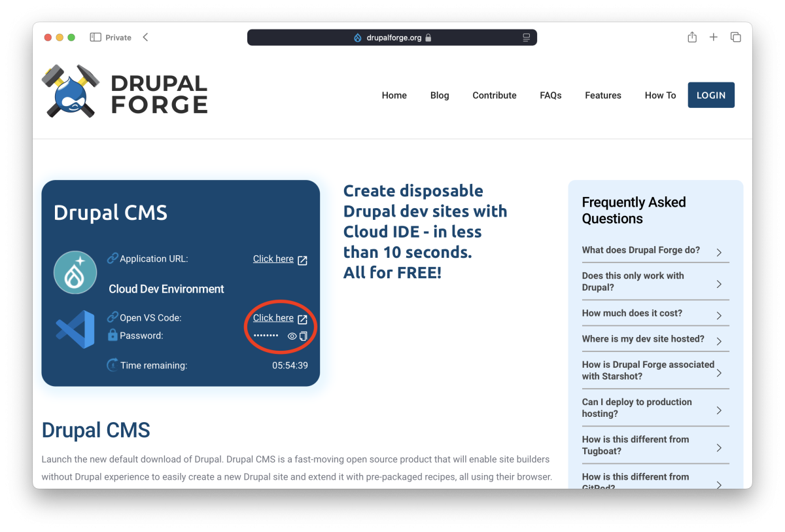Open the Share icon in Safari

[x=692, y=37]
